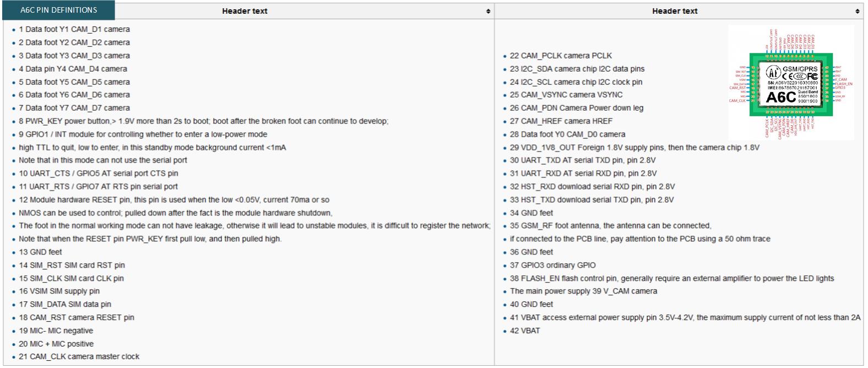Screen dimensions: 868x368
Task: Click the '29 VDD_1V8_OUT' supply pin entry
Action: click(x=634, y=148)
